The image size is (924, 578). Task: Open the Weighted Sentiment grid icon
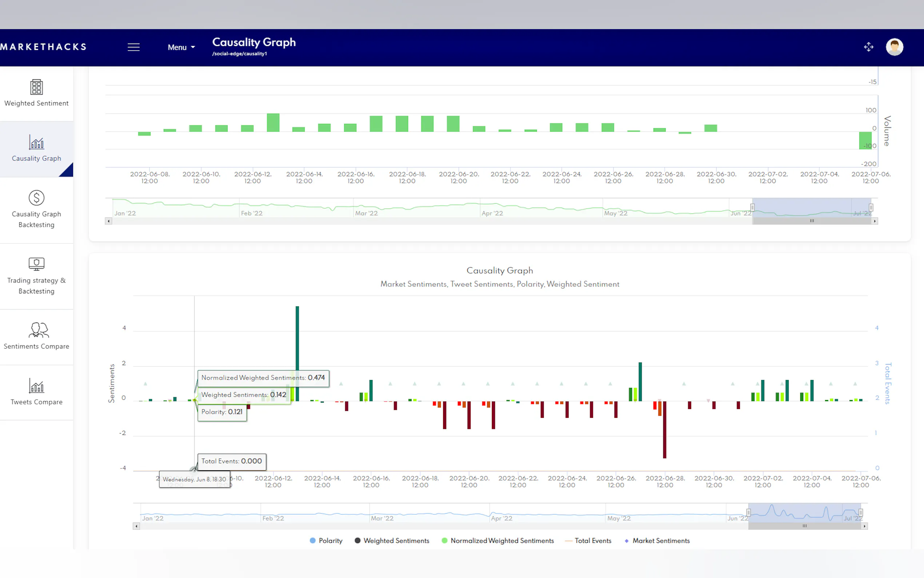tap(36, 87)
